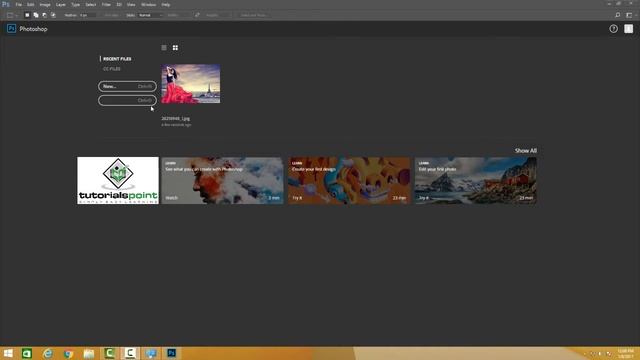
Task: Click the swap width and height icon
Action: 197,15
